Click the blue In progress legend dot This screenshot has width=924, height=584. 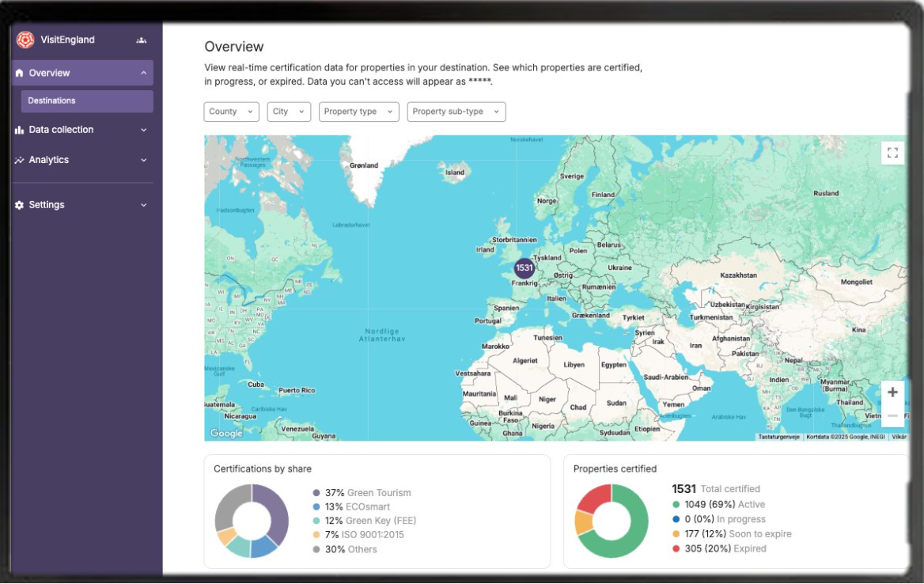tap(676, 519)
